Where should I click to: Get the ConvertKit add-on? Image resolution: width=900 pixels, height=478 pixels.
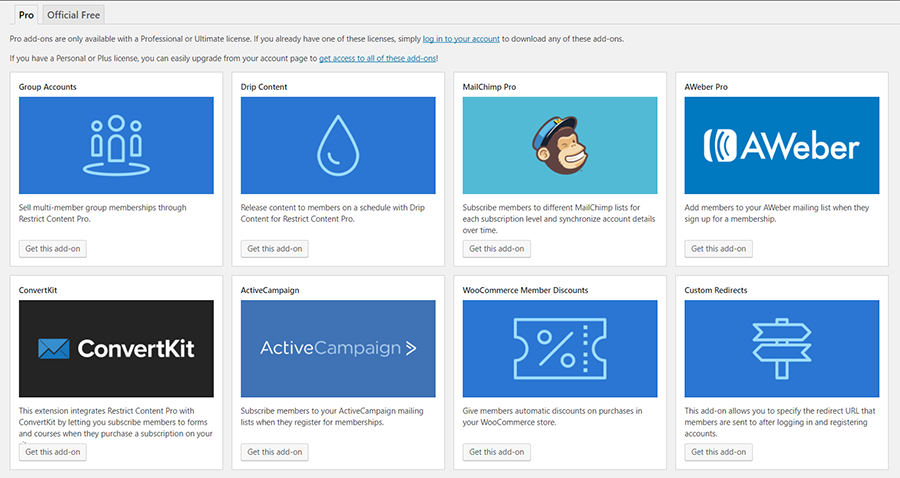point(53,452)
